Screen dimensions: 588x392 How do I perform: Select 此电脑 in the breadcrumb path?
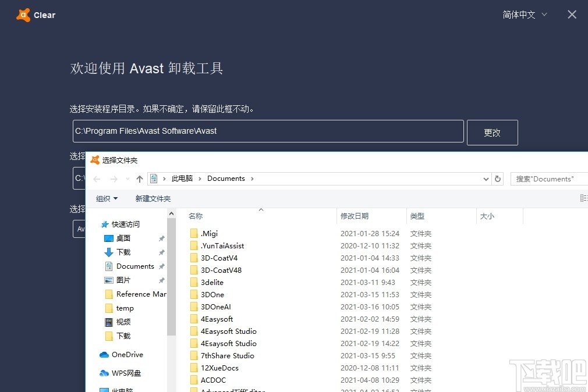(x=183, y=179)
